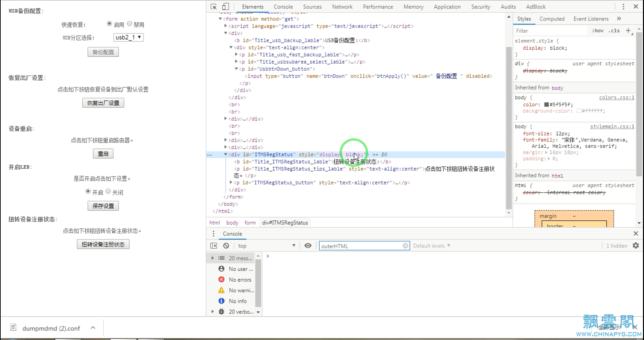644x340 pixels.
Task: Show more Styles pane tabs
Action: [x=619, y=19]
